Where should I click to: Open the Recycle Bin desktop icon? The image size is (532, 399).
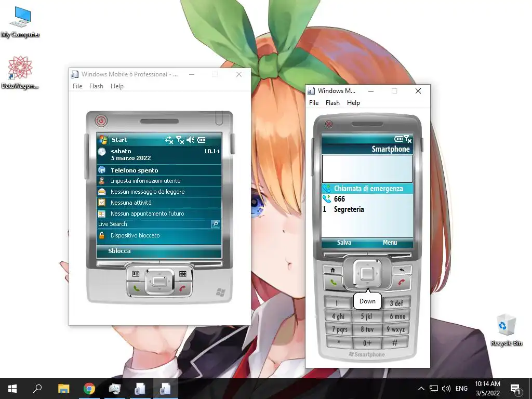click(507, 330)
